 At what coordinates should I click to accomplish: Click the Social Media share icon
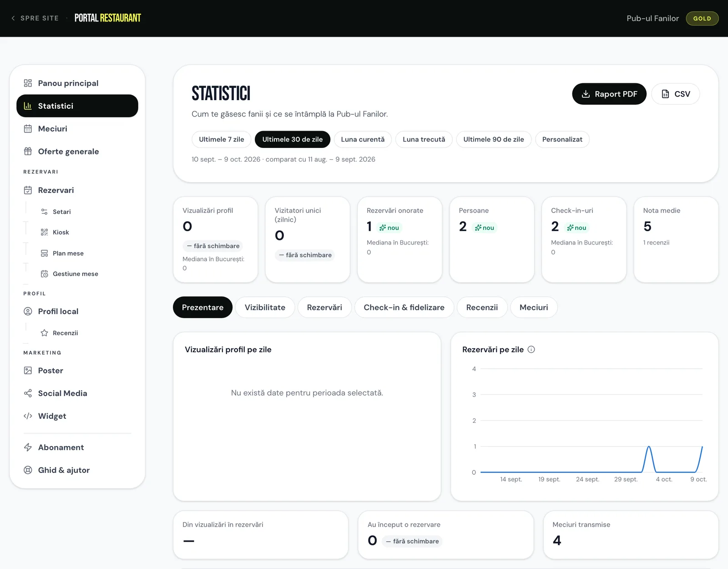click(28, 393)
